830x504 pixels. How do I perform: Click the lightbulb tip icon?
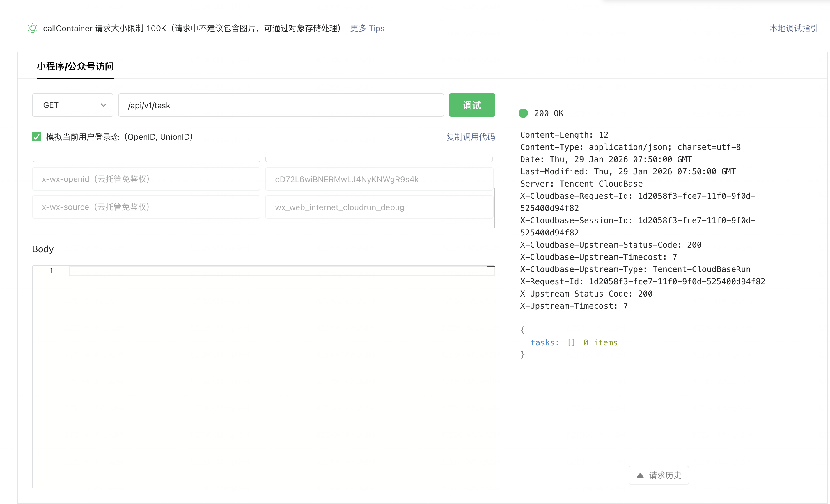(x=32, y=28)
